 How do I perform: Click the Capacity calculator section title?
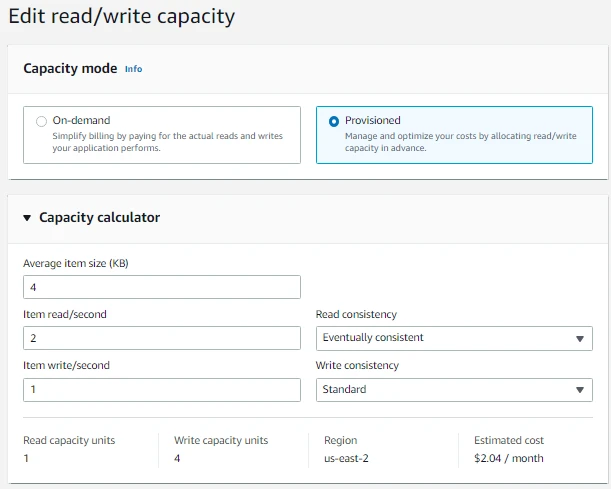(99, 217)
